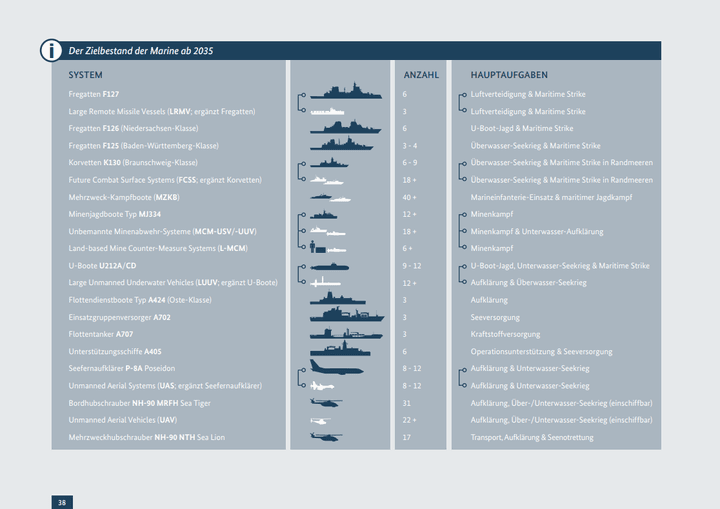Click the LUUV underwater vehicle silhouette
This screenshot has width=720, height=509.
tap(325, 283)
